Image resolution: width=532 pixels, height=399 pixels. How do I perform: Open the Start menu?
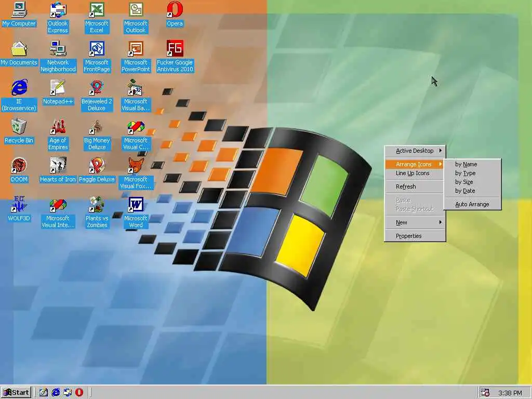tap(16, 393)
